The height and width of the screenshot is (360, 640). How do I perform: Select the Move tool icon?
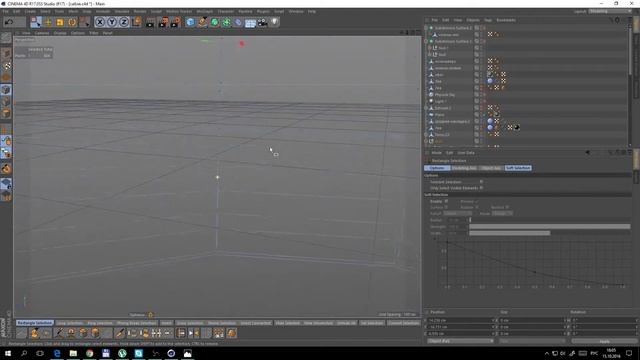[48, 22]
